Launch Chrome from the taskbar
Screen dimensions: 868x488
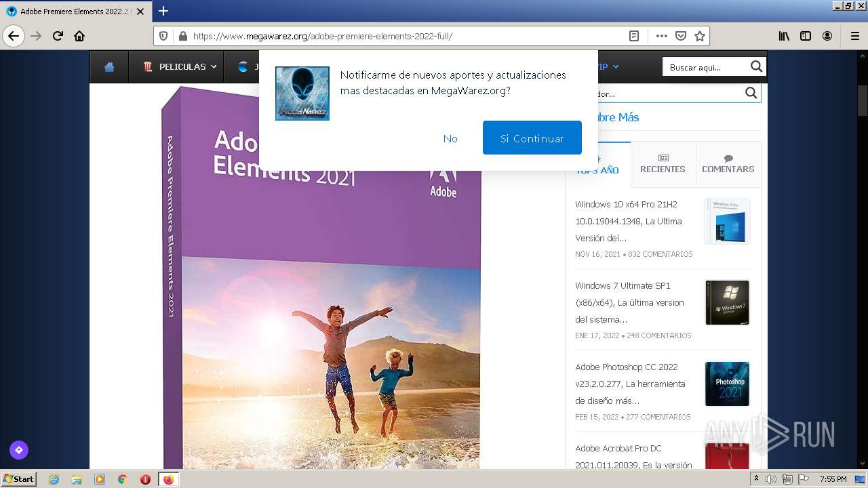[x=123, y=479]
